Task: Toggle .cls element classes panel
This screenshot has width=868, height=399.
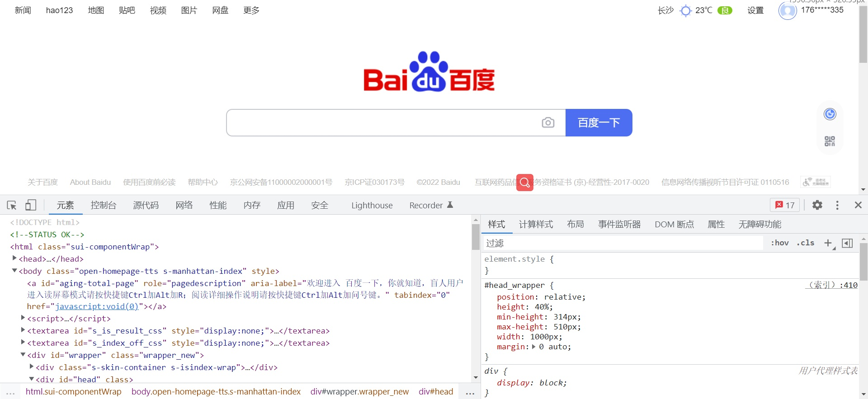Action: [806, 243]
